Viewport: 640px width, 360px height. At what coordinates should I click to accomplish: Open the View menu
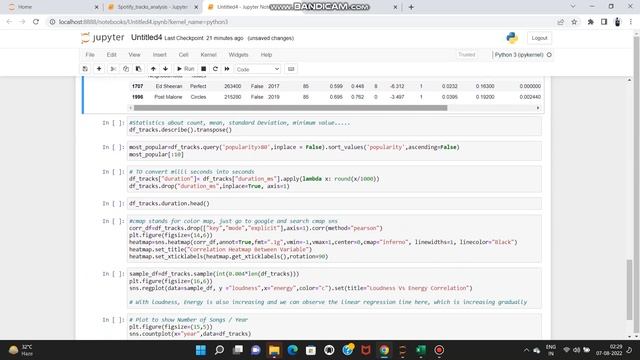point(134,55)
